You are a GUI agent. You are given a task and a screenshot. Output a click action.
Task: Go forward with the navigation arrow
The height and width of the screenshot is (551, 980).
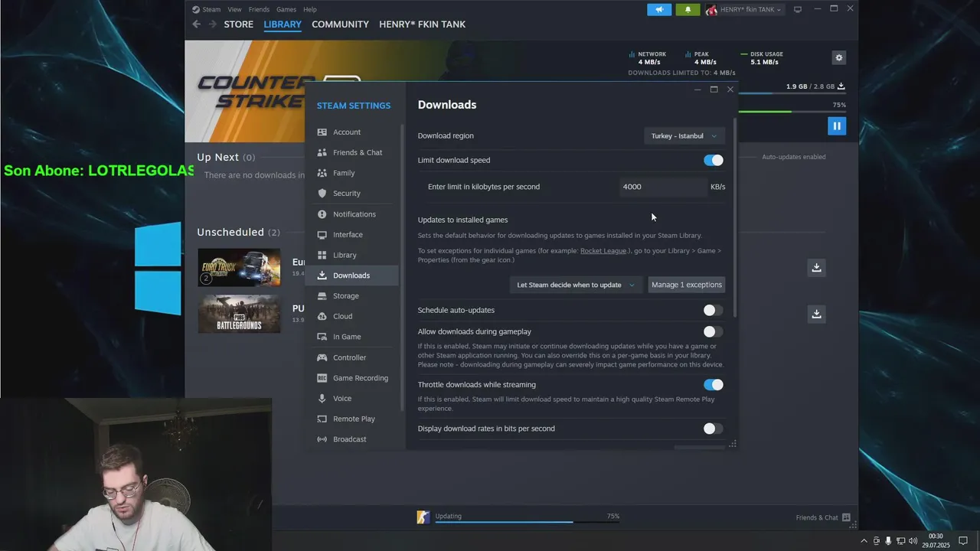pos(213,24)
